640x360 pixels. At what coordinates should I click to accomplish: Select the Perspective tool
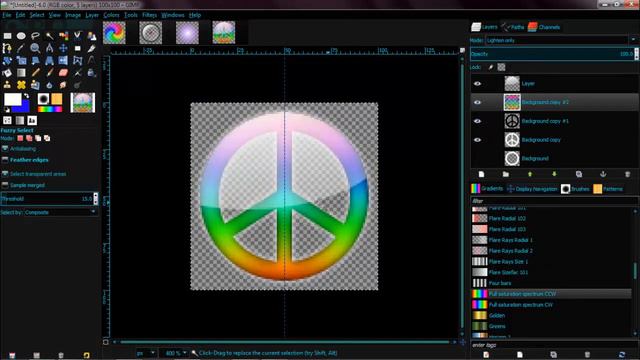(x=49, y=60)
